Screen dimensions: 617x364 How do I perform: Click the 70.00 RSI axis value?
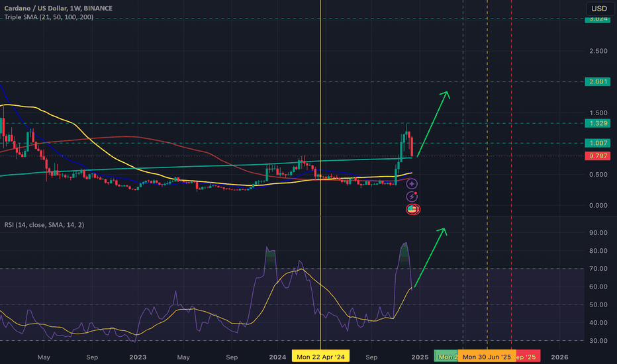(x=598, y=269)
